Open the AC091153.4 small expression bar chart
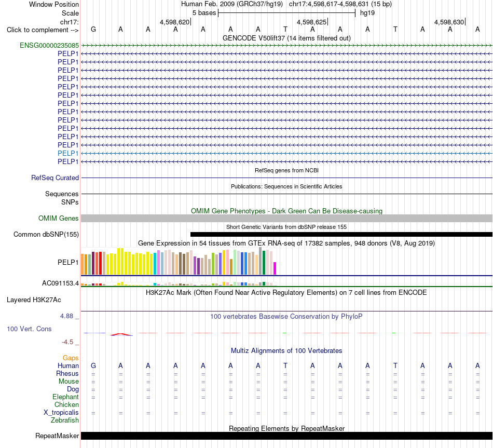 pos(179,284)
